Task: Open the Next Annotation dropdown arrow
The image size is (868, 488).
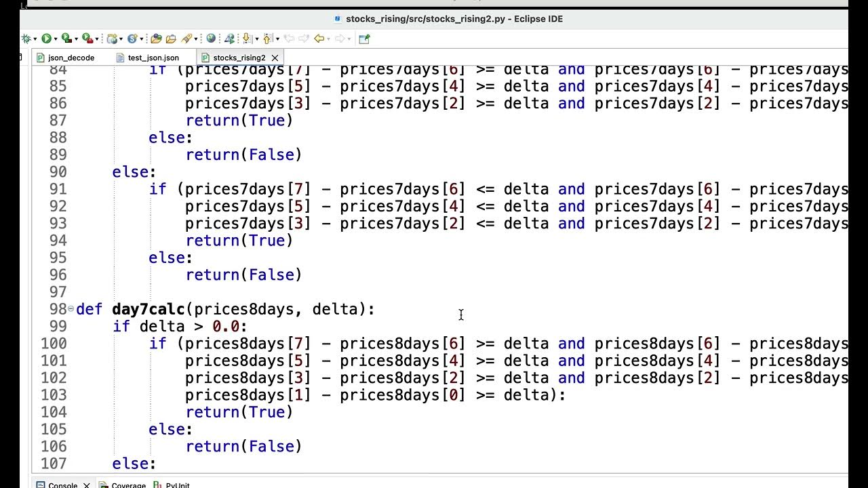Action: [257, 39]
